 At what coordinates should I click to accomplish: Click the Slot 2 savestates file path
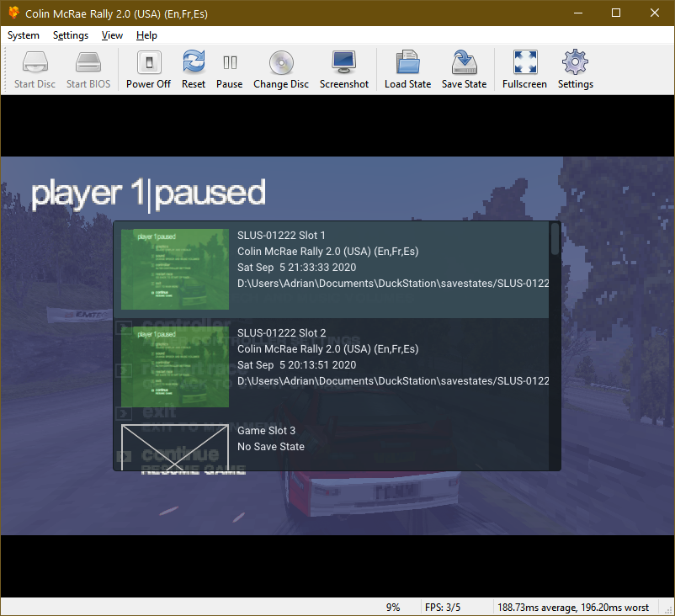point(393,381)
